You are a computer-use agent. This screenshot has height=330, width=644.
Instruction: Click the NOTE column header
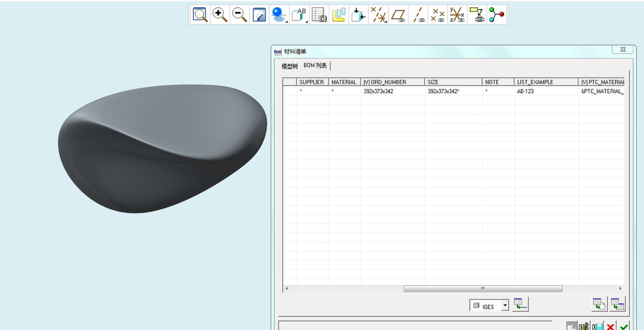pyautogui.click(x=498, y=82)
